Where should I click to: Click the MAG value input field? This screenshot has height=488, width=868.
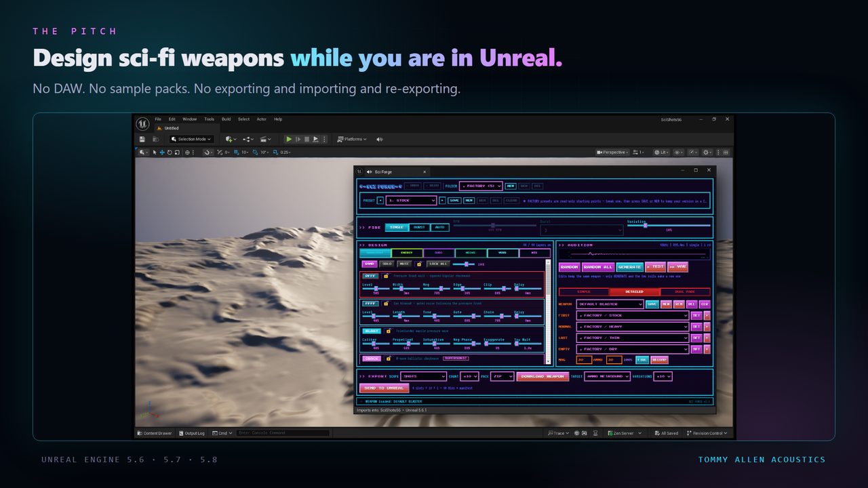pos(584,360)
